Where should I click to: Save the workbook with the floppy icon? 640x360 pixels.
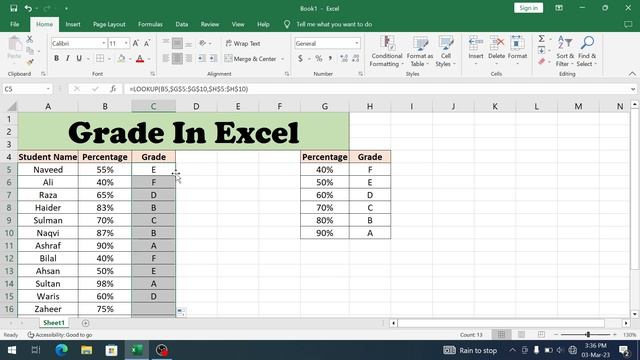click(x=13, y=8)
